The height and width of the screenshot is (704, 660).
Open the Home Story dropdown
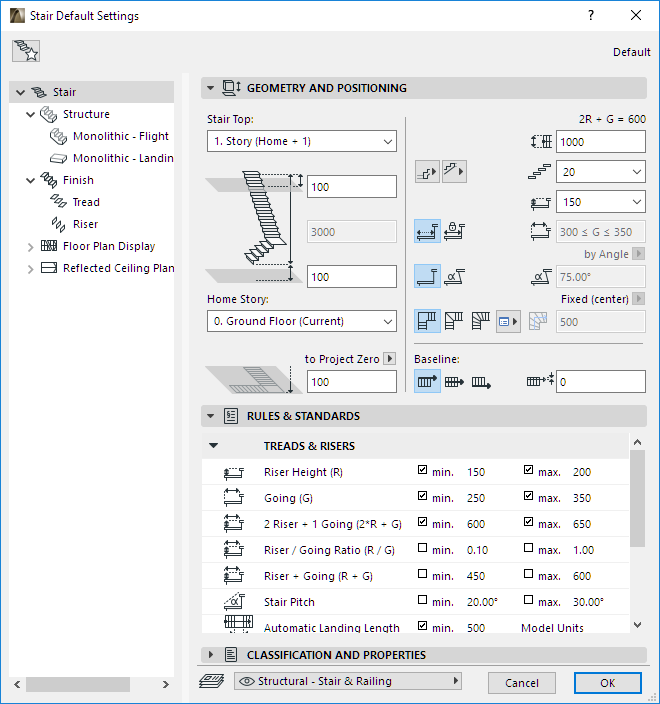coord(302,321)
